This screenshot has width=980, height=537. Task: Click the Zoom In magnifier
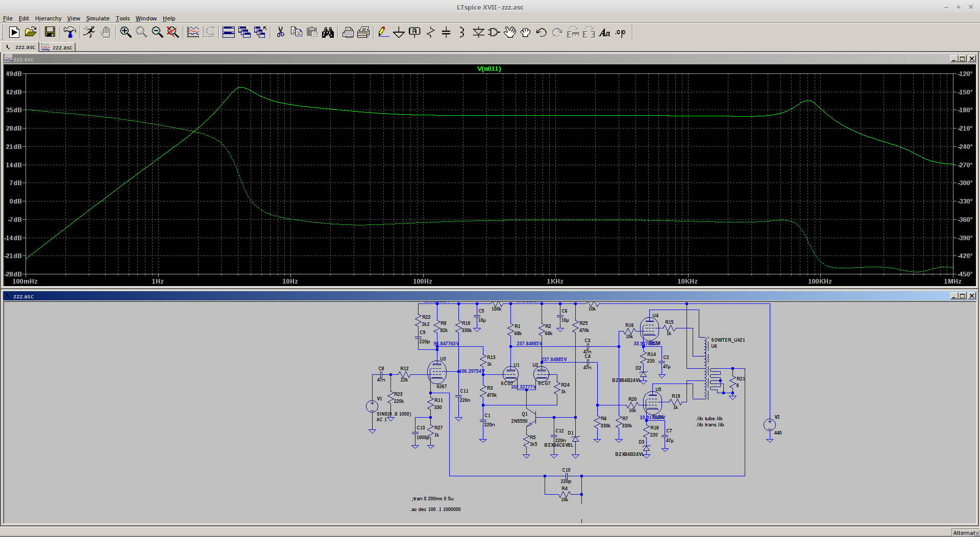tap(126, 33)
